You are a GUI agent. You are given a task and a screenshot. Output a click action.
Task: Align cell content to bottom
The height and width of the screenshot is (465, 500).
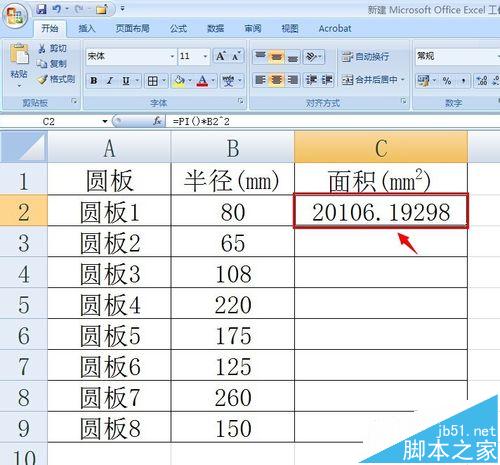click(x=292, y=57)
